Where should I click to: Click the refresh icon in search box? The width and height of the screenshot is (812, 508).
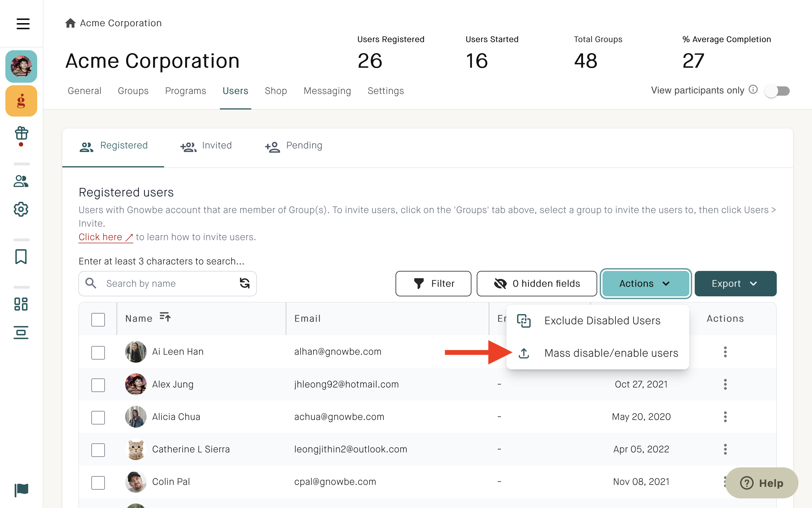tap(245, 283)
